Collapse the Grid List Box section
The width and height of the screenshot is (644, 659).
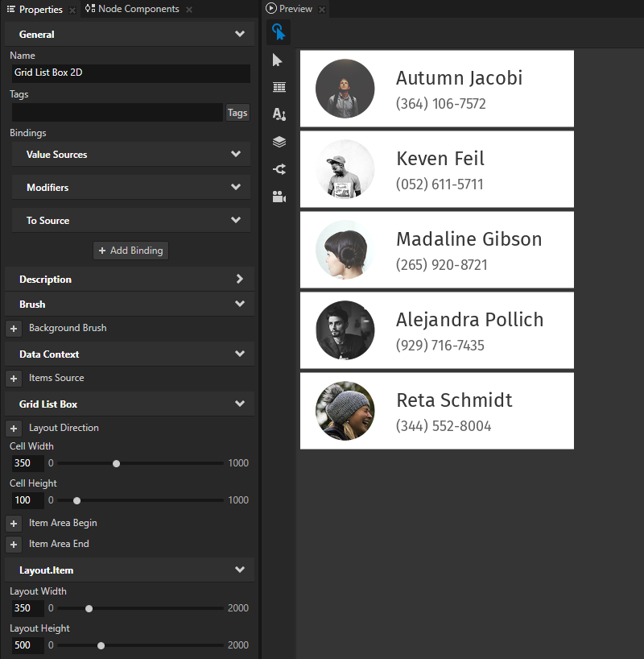[x=239, y=404]
